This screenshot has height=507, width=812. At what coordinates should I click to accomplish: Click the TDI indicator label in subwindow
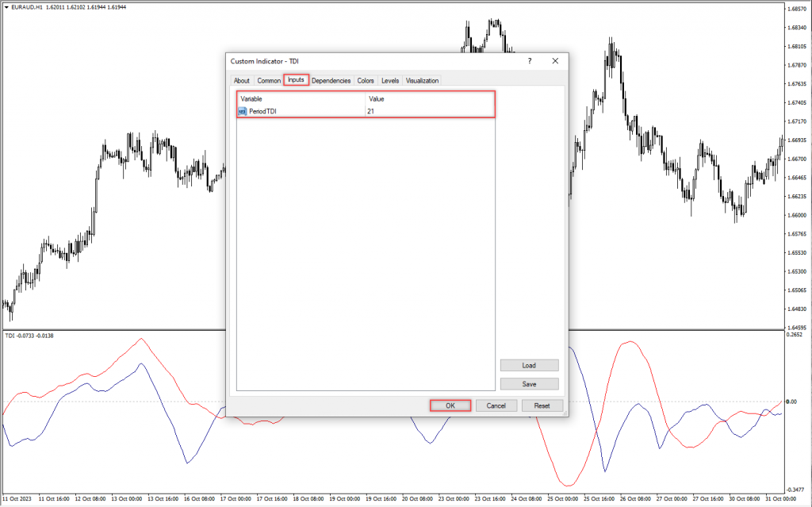29,336
